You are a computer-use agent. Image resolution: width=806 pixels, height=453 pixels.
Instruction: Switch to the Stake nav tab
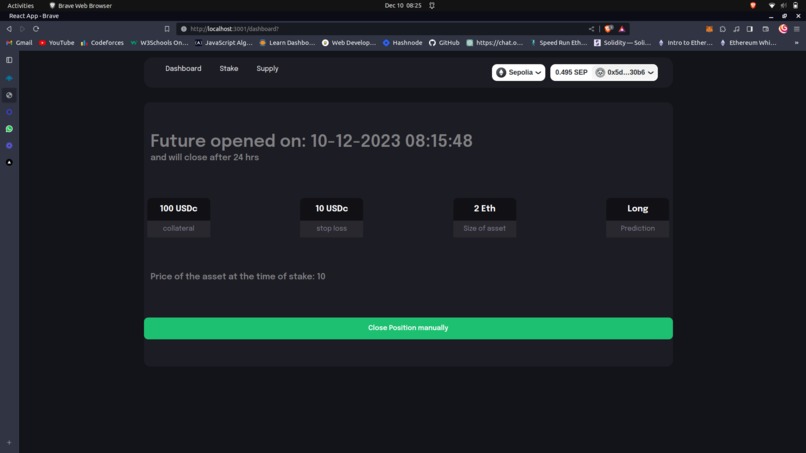229,68
